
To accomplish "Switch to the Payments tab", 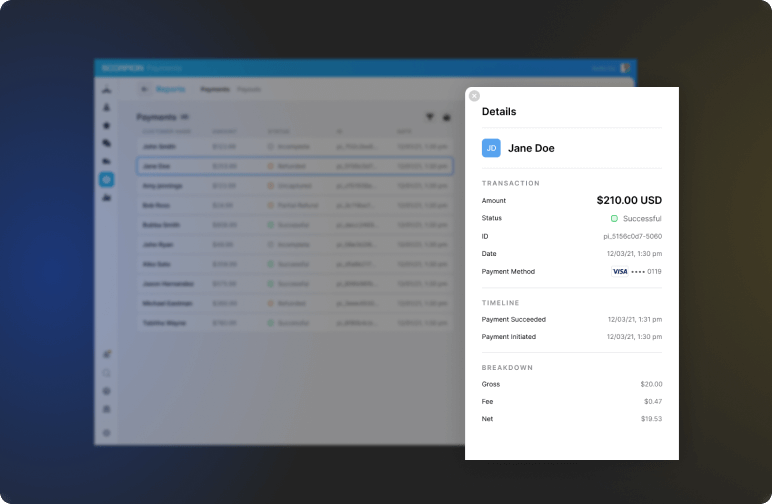I will click(x=215, y=90).
